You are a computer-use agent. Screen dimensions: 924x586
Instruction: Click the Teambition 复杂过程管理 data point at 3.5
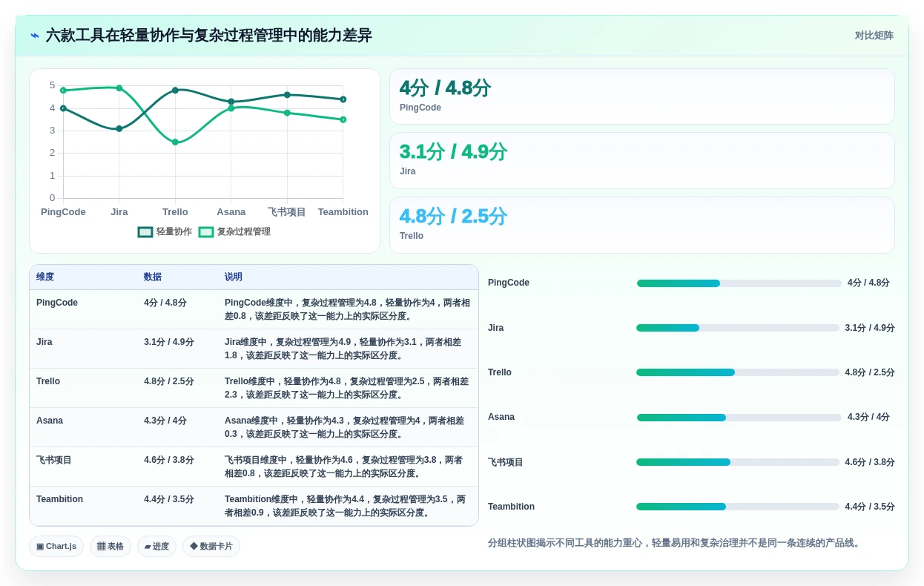343,119
